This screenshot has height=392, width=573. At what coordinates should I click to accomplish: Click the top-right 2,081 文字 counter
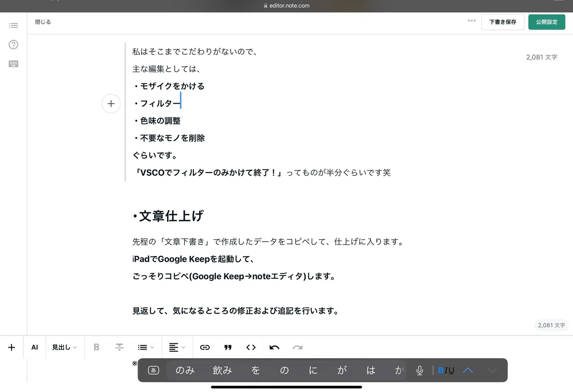(542, 57)
